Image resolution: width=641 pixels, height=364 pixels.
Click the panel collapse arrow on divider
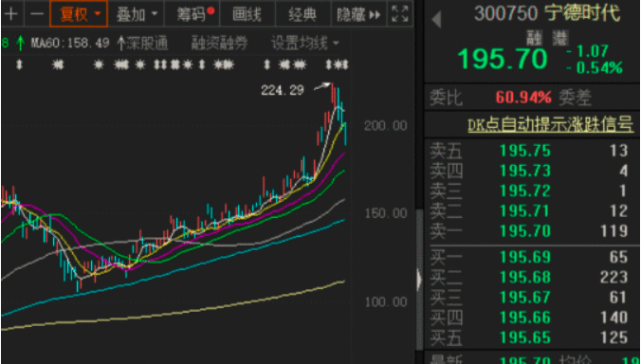coord(419,281)
